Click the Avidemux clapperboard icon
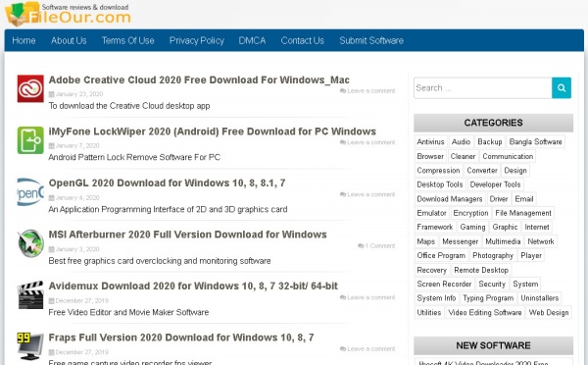588x365 pixels. [x=30, y=294]
